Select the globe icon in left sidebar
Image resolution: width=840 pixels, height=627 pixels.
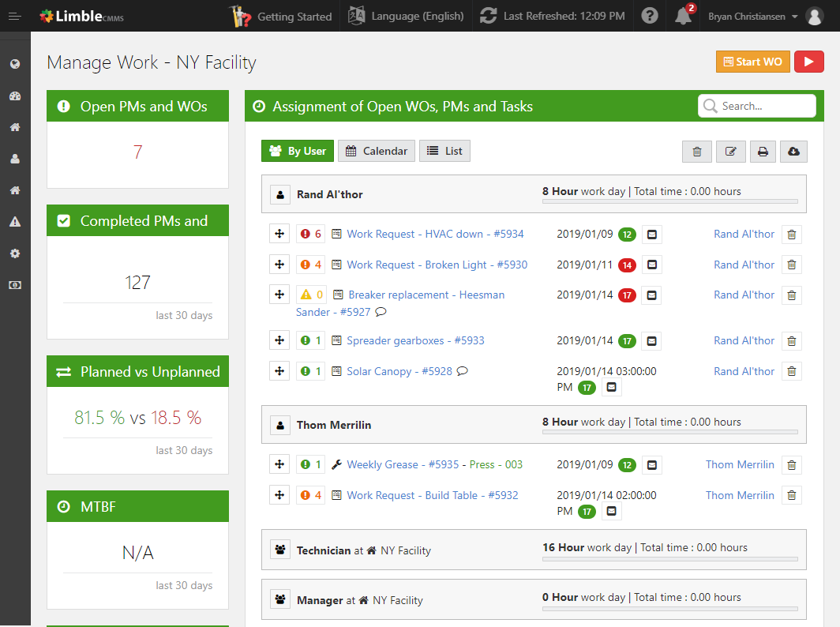tap(14, 63)
